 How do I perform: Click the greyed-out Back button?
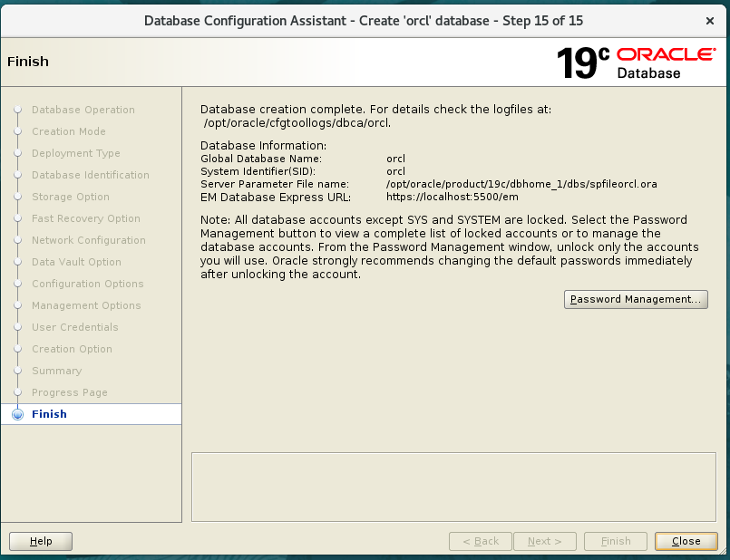(481, 541)
